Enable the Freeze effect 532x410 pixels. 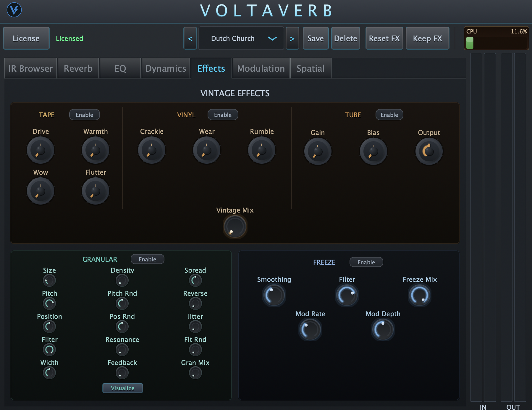(366, 262)
